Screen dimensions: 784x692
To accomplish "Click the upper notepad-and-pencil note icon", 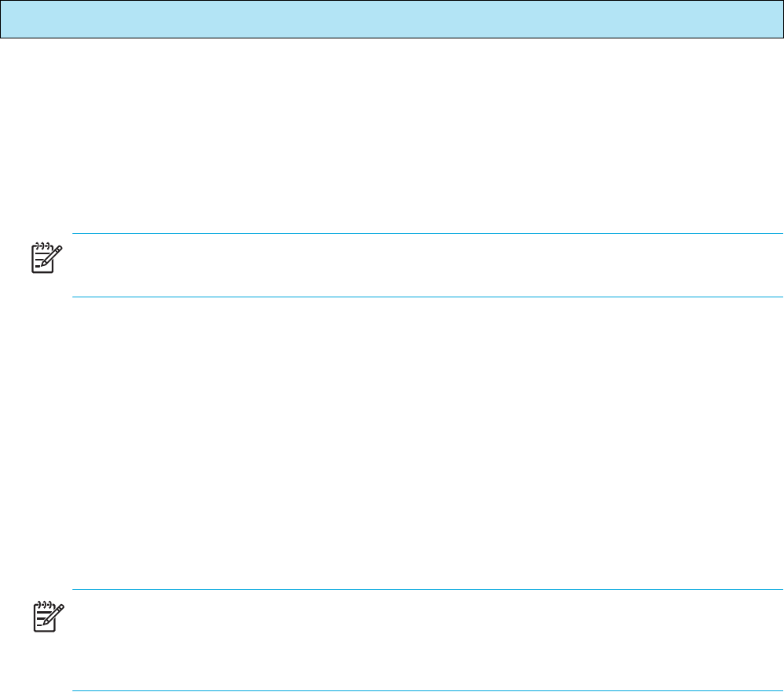I will point(44,257).
